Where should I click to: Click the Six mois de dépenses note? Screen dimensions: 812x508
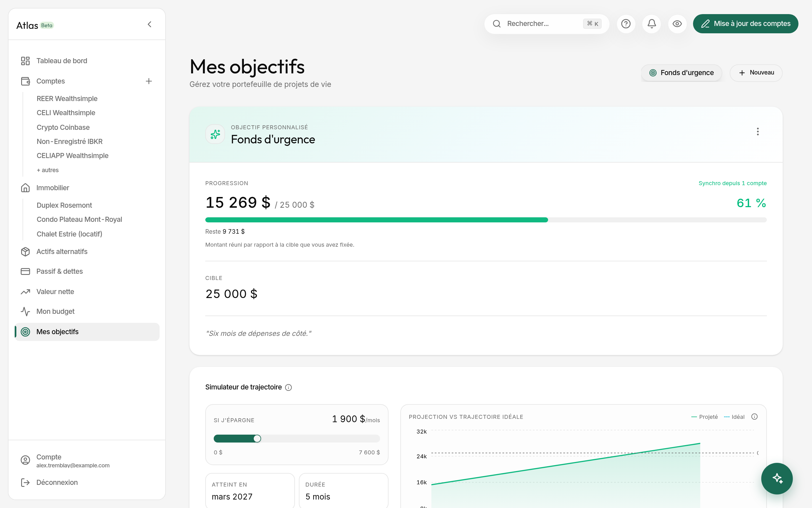(258, 333)
